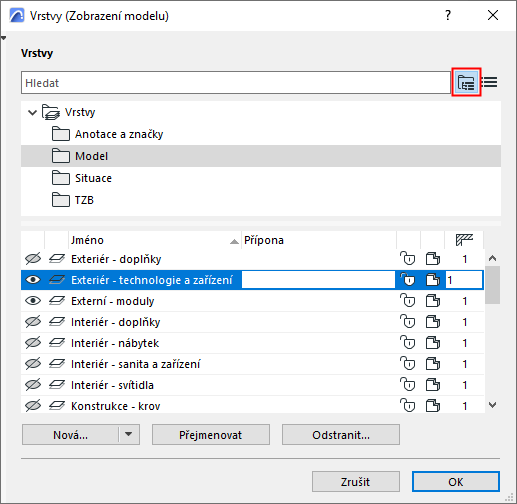Toggle 3D solid mode for Exteriér - technologie a zařízení
517x504 pixels.
pyautogui.click(x=433, y=280)
